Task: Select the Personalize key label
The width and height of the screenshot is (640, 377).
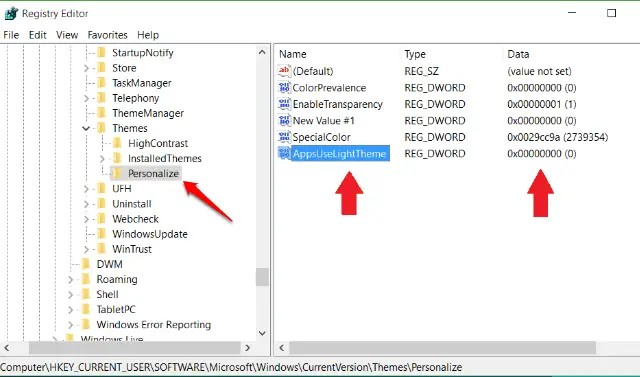Action: 153,173
